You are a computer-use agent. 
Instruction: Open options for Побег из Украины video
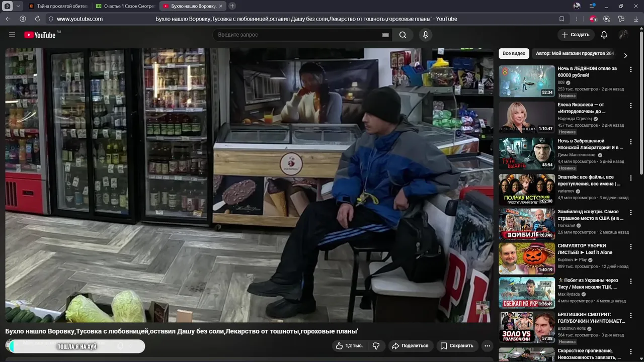[631, 282]
